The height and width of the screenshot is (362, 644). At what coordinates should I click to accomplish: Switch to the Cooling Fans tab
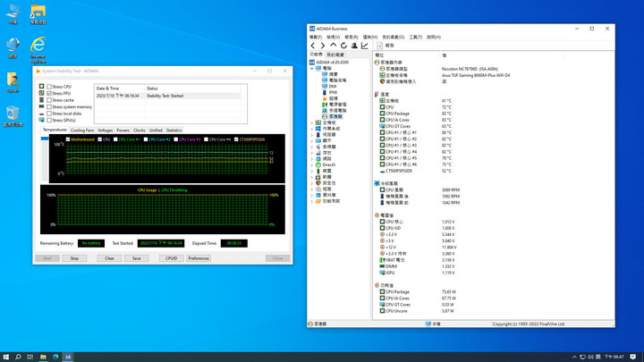coord(82,130)
